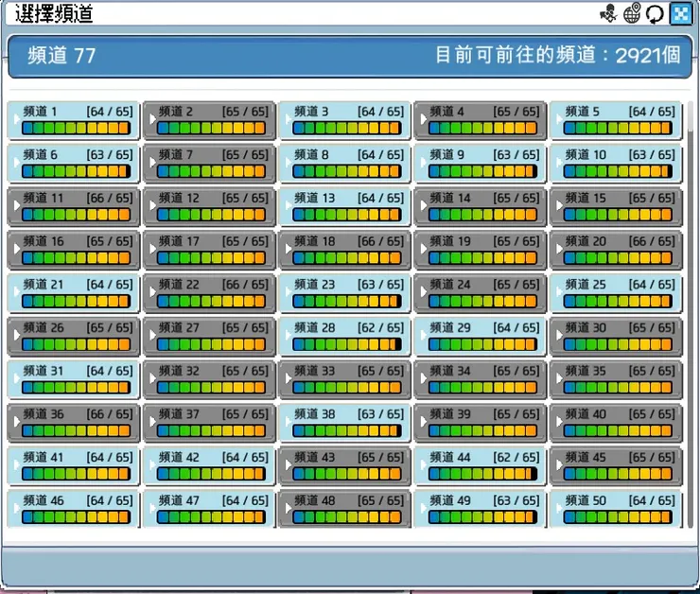Select 頻道 23
700x594 pixels.
pos(344,293)
